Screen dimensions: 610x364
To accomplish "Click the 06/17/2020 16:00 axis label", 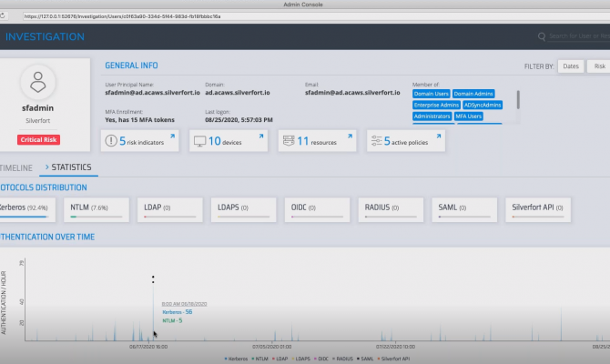I will 148,347.
